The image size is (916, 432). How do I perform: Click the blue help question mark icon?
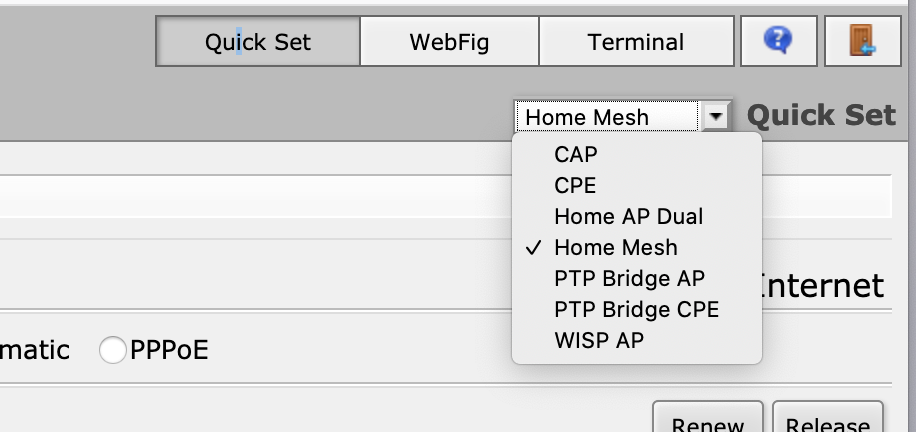[777, 41]
